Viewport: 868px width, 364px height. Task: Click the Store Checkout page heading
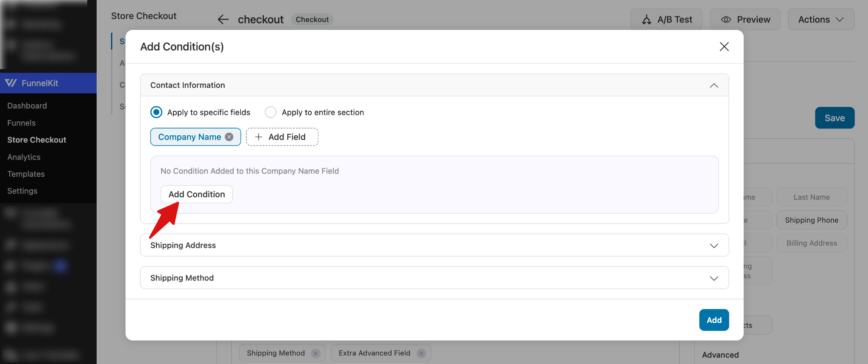144,16
